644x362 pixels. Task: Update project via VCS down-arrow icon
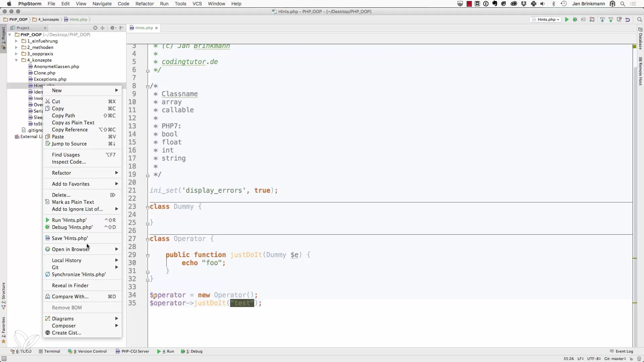coord(602,20)
